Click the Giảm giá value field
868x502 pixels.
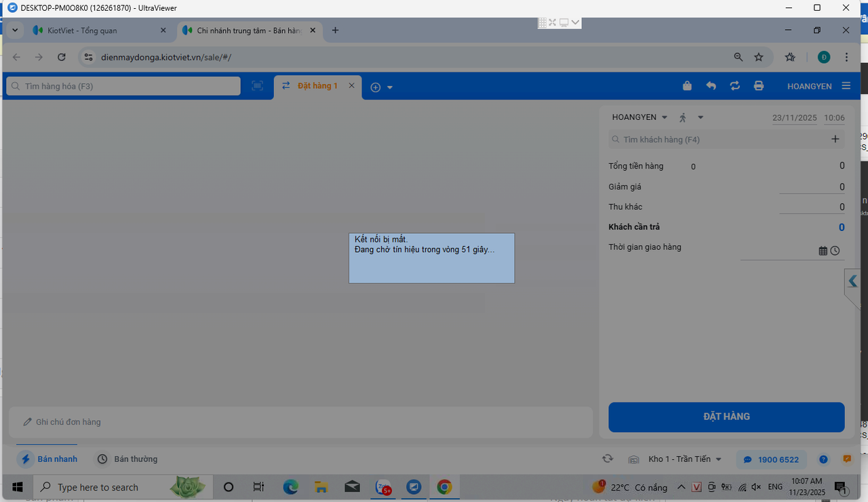coord(812,187)
